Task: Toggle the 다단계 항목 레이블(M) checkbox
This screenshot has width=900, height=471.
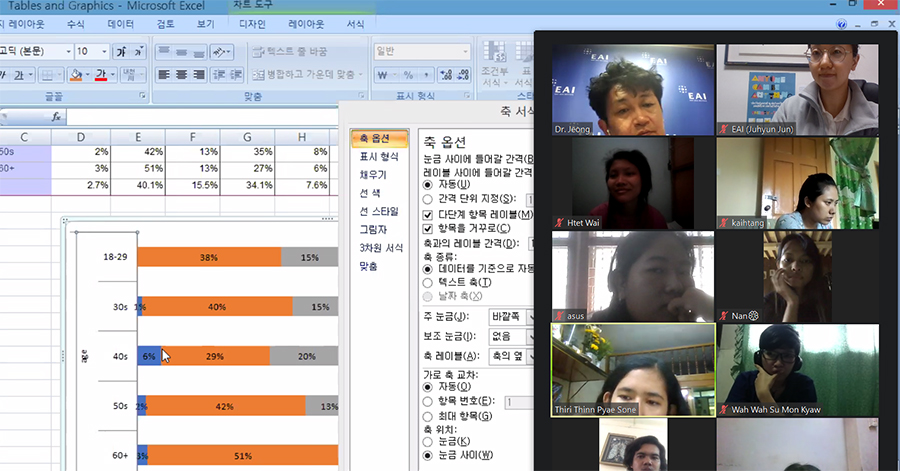Action: 427,215
